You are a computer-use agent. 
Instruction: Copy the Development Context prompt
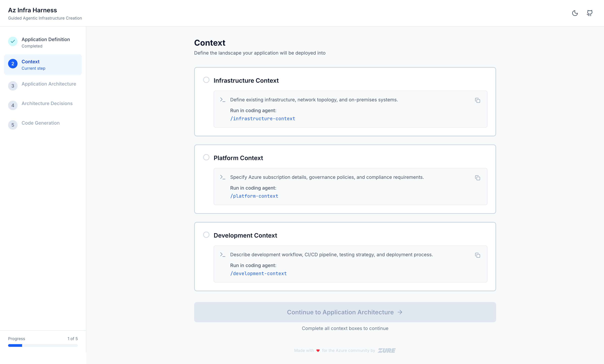coord(478,255)
